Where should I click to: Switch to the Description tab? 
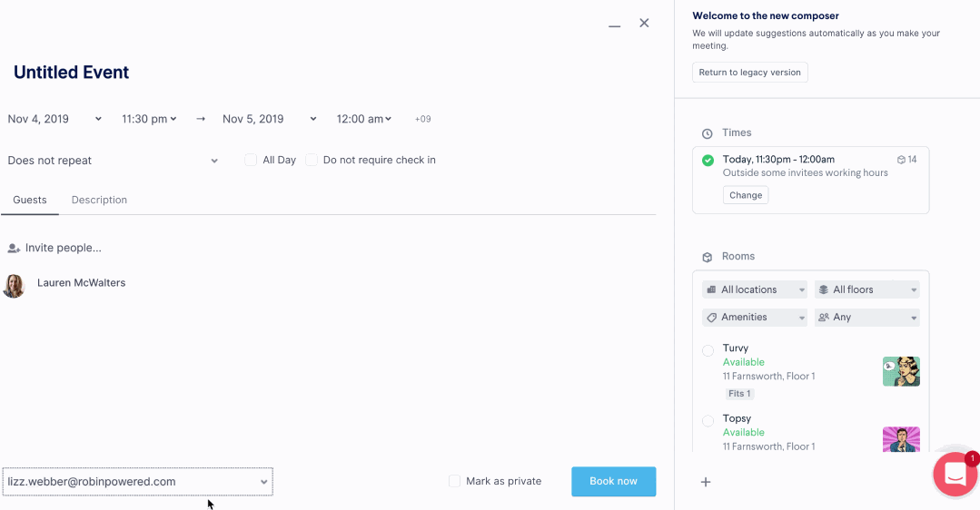(x=99, y=200)
